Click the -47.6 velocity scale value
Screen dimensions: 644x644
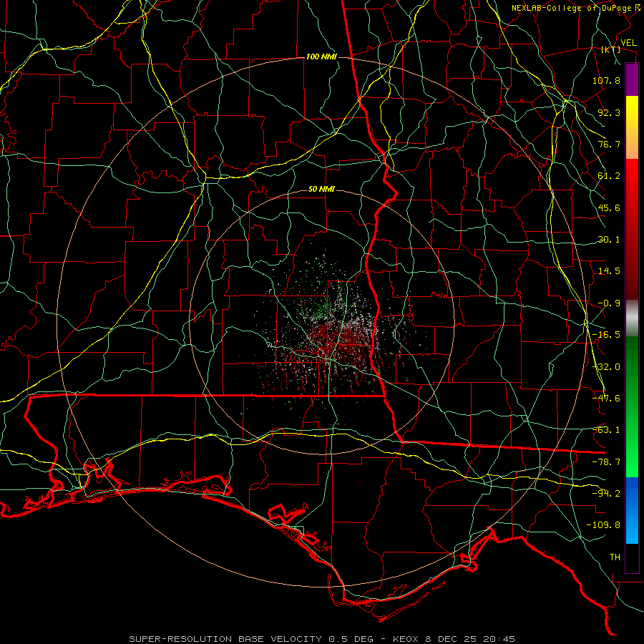tap(606, 399)
